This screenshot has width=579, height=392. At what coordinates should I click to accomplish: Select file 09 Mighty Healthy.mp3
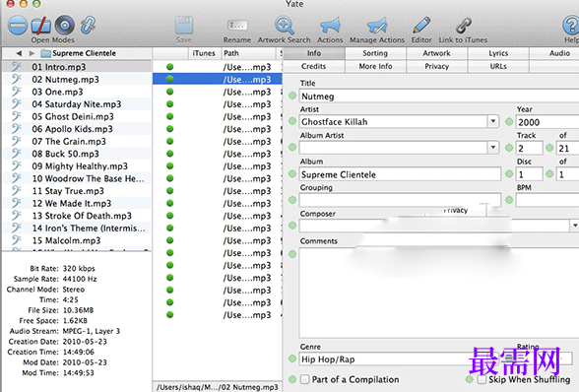click(x=77, y=165)
